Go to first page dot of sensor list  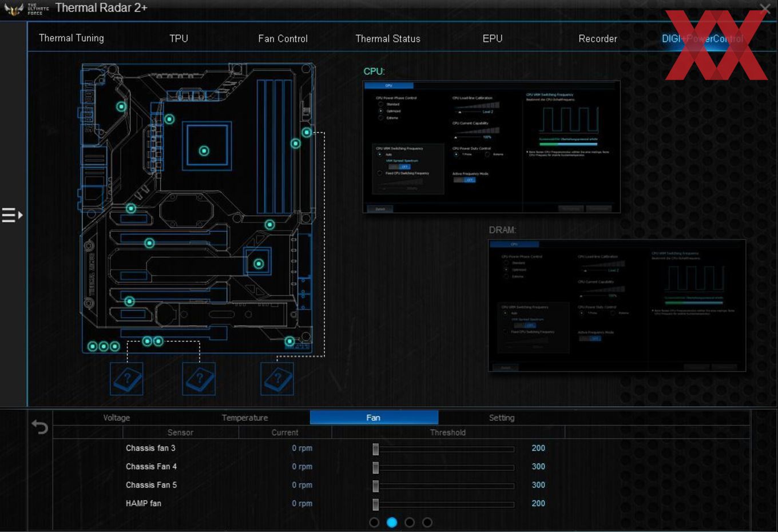(x=374, y=522)
